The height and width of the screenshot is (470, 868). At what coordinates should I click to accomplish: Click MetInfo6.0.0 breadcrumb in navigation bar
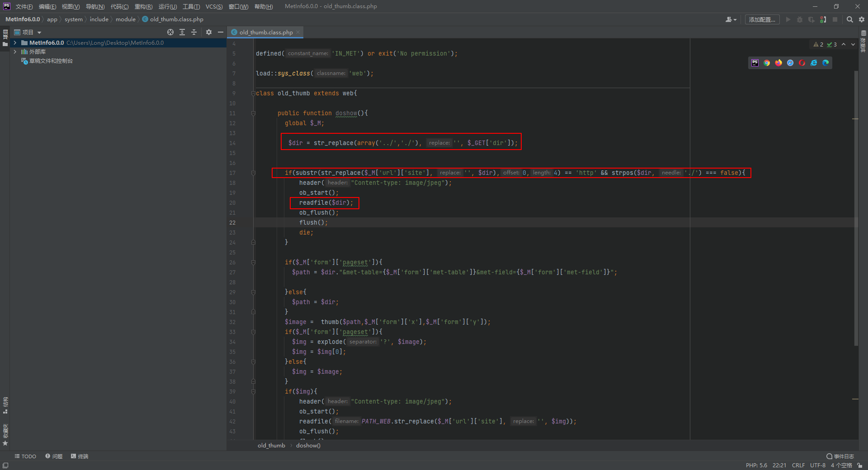pos(23,19)
